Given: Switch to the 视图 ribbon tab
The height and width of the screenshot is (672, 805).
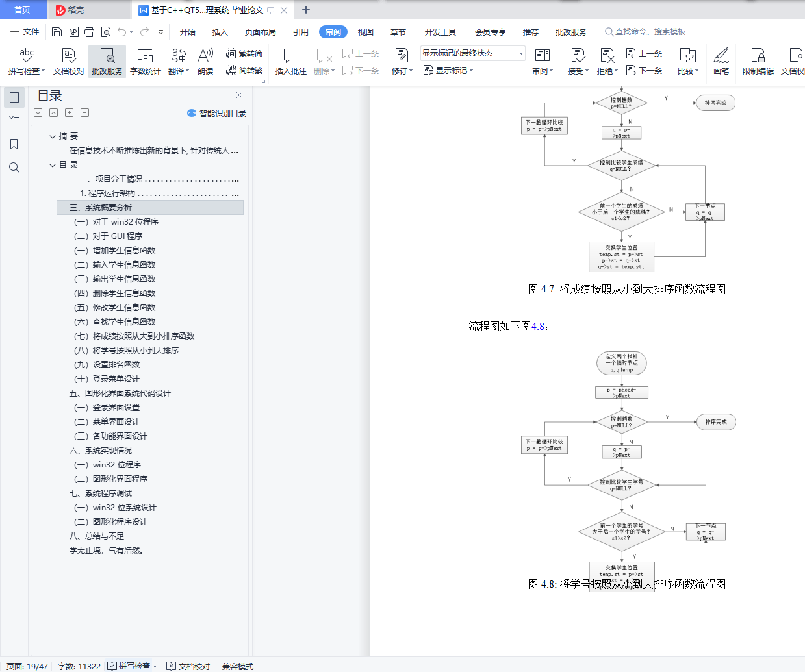Looking at the screenshot, I should pos(366,32).
